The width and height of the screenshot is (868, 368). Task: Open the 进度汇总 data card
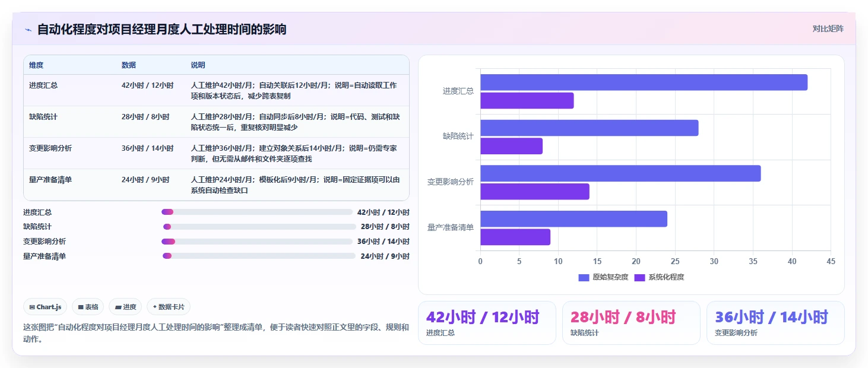point(487,323)
